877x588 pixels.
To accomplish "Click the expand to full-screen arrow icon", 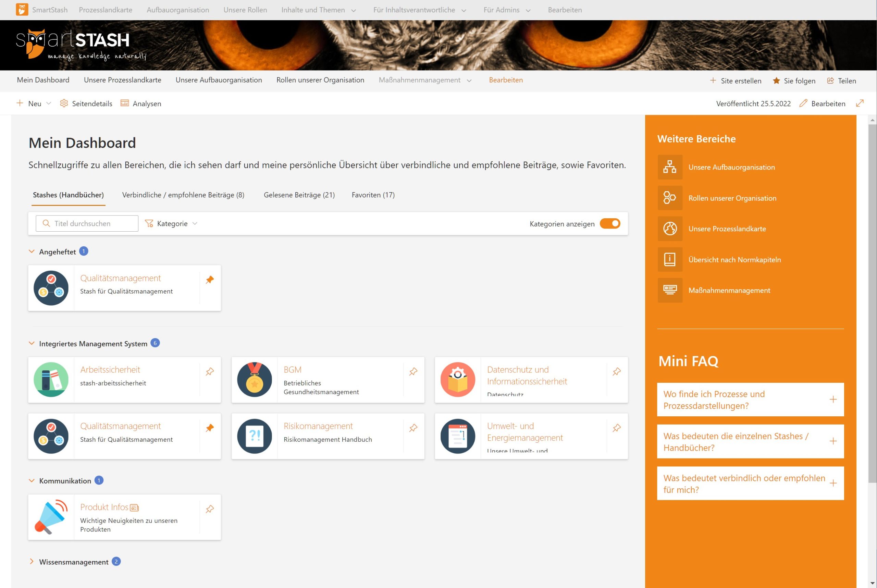I will [860, 103].
